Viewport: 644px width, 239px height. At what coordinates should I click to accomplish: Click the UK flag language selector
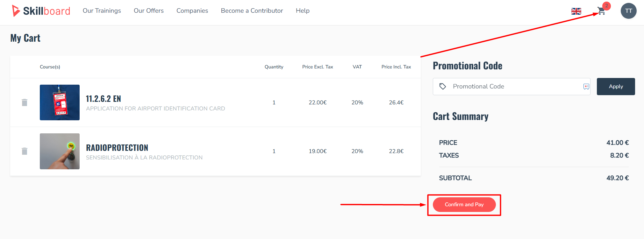pos(576,11)
